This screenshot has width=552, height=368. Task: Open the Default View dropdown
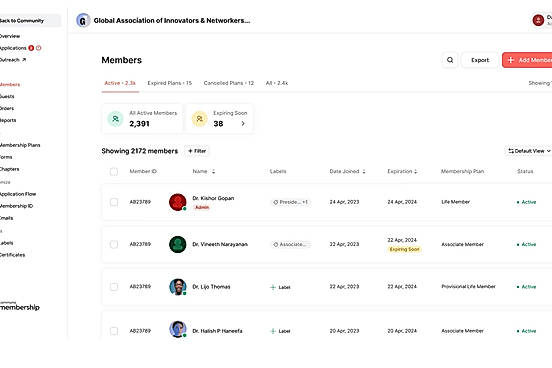528,151
